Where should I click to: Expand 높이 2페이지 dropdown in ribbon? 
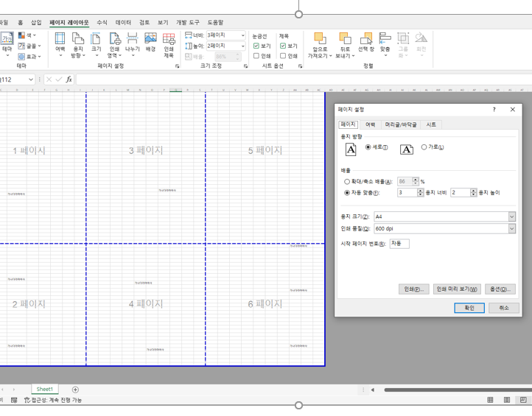pyautogui.click(x=243, y=46)
